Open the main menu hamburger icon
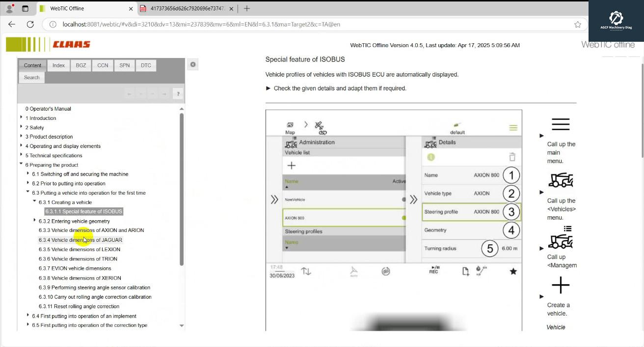This screenshot has width=644, height=347. pyautogui.click(x=561, y=124)
